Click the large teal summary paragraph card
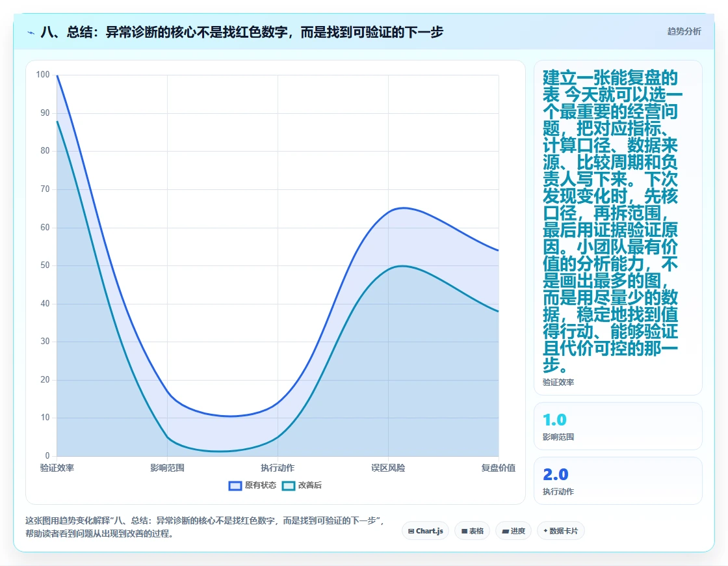This screenshot has width=728, height=566. (618, 228)
